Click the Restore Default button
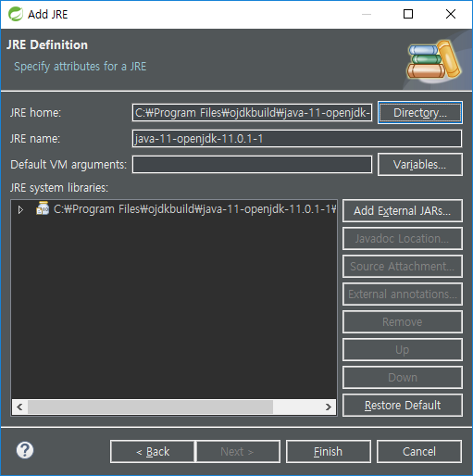 403,405
